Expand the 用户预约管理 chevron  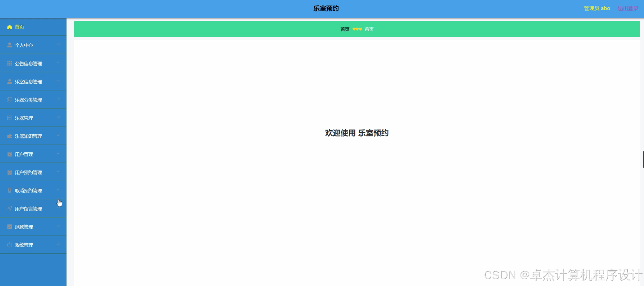pyautogui.click(x=58, y=172)
